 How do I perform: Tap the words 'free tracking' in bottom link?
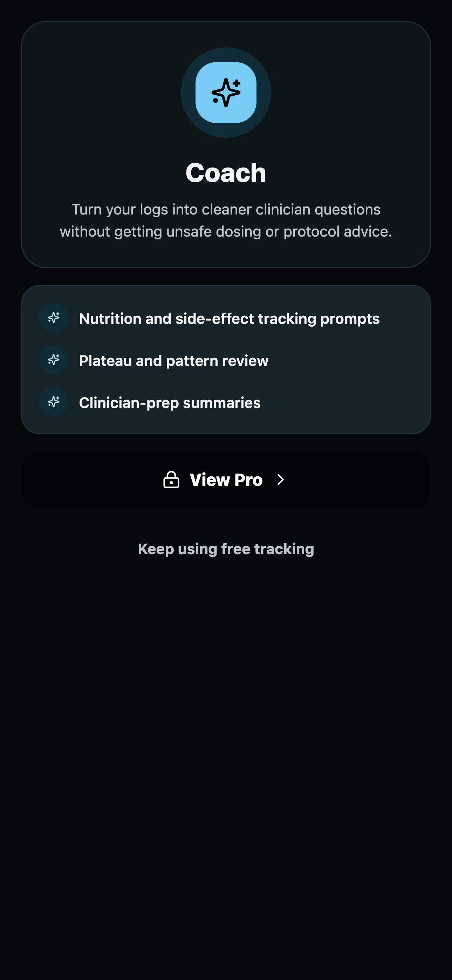267,549
